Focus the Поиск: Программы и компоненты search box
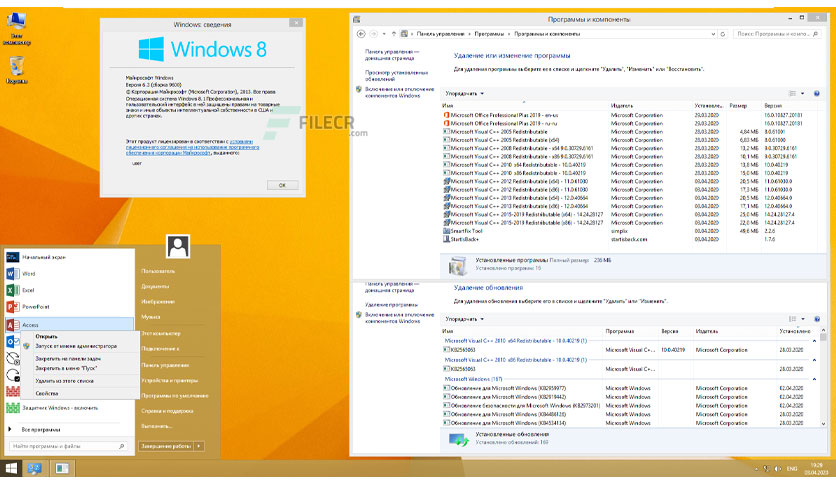Screen dimensions: 836x484 (777, 34)
